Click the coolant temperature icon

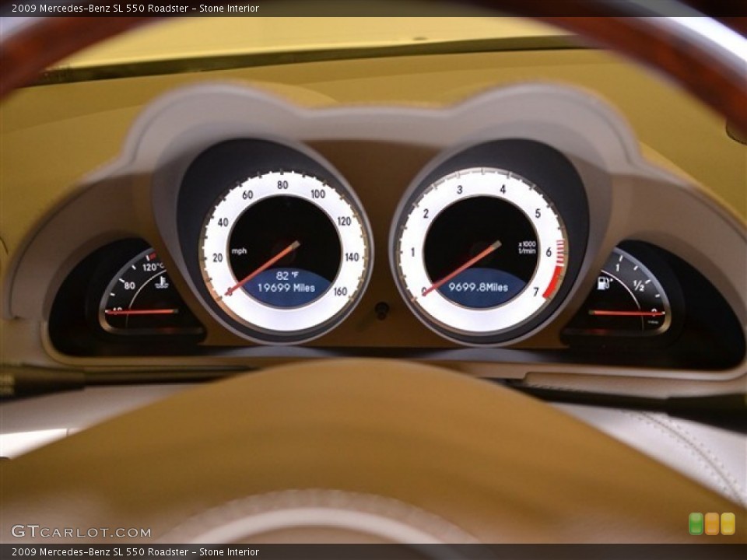pos(162,283)
